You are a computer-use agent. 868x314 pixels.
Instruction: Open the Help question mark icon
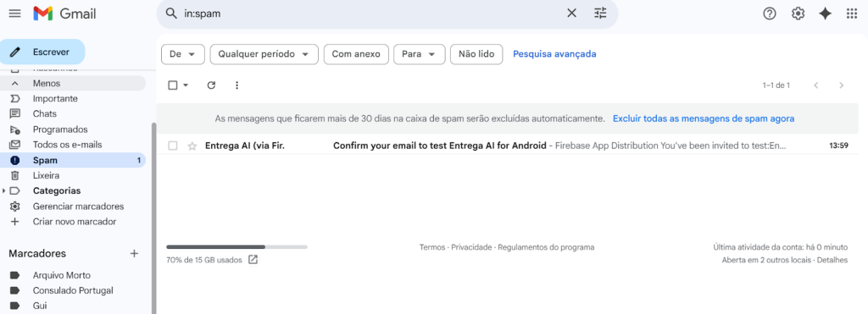coord(770,14)
